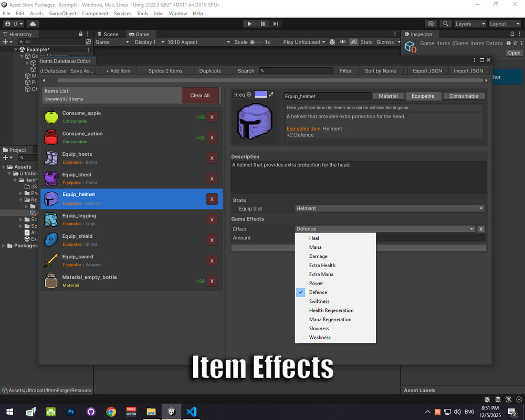Open Unity from the Windows taskbar icon
The height and width of the screenshot is (420, 525).
tap(171, 412)
